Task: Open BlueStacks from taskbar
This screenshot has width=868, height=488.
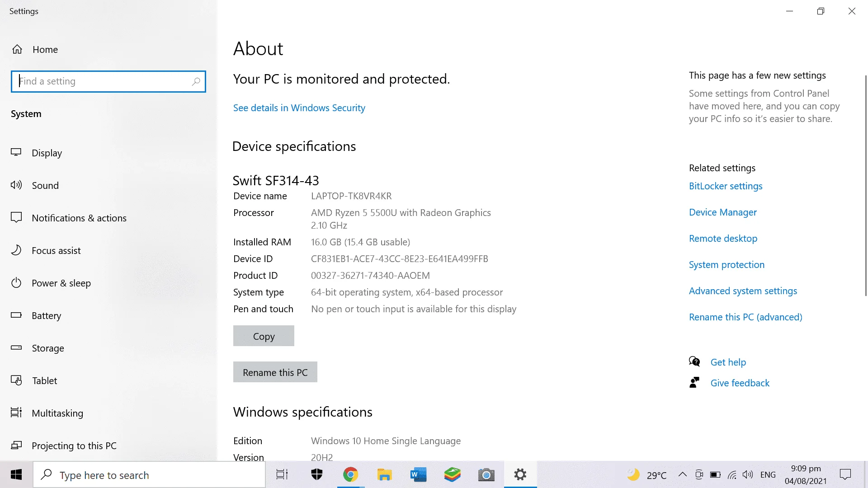Action: [x=452, y=474]
